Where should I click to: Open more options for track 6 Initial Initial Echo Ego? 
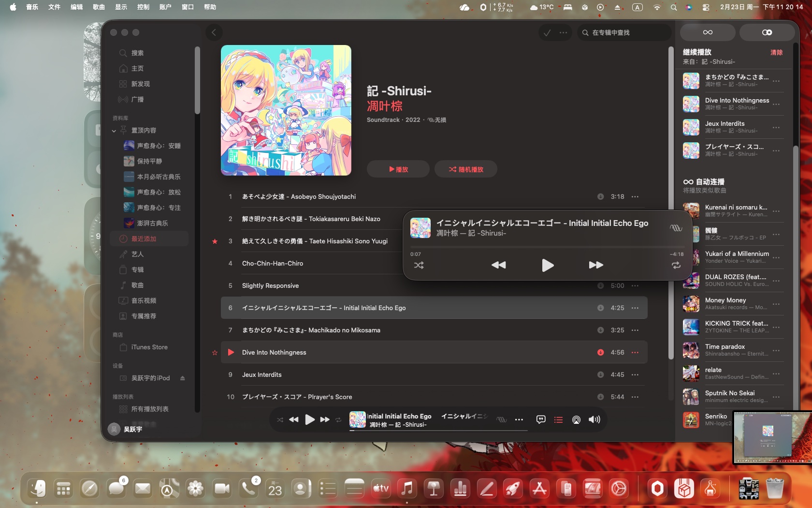[635, 308]
